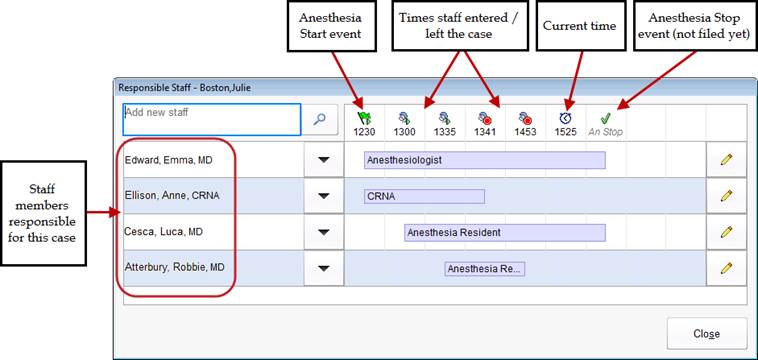758x360 pixels.
Task: Select the staff left marker at 1341
Action: coord(485,124)
